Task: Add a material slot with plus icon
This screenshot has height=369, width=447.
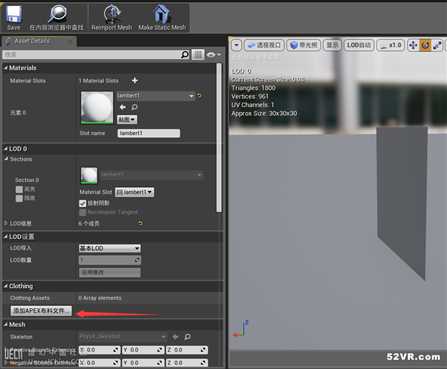Action: [x=135, y=80]
